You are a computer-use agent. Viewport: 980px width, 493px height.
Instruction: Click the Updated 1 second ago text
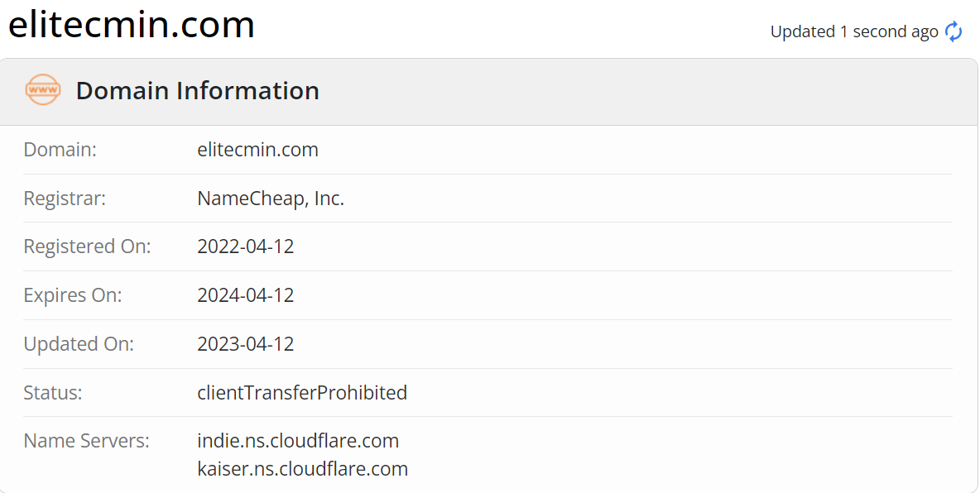[x=854, y=32]
